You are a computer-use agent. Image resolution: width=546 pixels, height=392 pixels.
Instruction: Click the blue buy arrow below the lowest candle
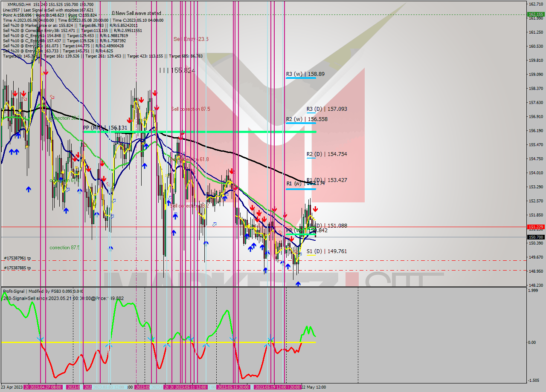[298, 283]
